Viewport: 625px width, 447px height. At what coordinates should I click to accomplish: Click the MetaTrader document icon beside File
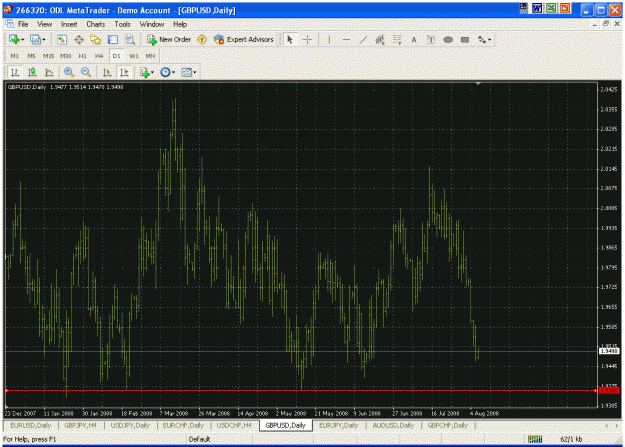click(x=9, y=24)
